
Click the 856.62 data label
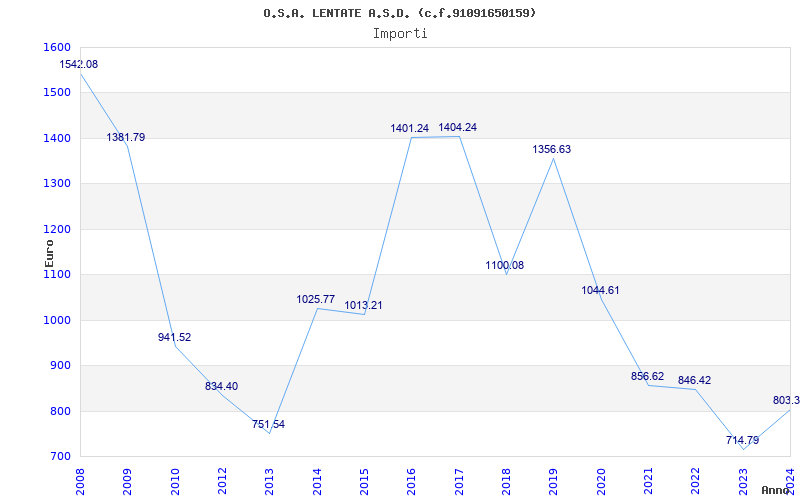(x=647, y=376)
